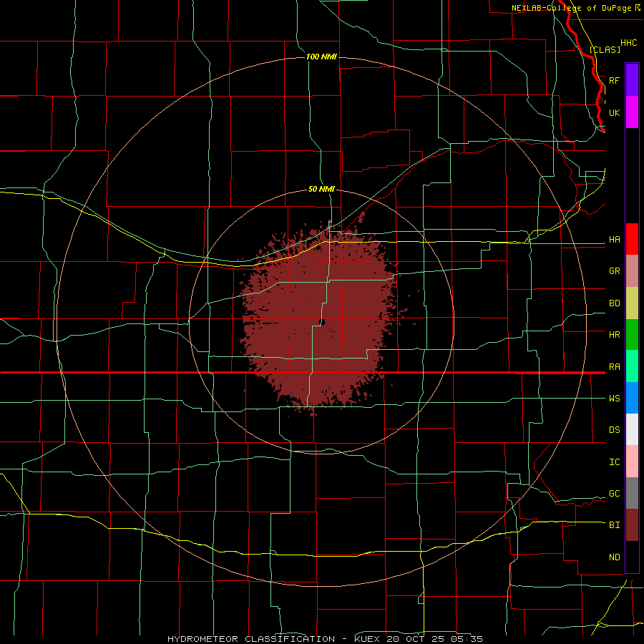Click the dark green HR legend swatch
Image resolution: width=644 pixels, height=644 pixels.
632,335
